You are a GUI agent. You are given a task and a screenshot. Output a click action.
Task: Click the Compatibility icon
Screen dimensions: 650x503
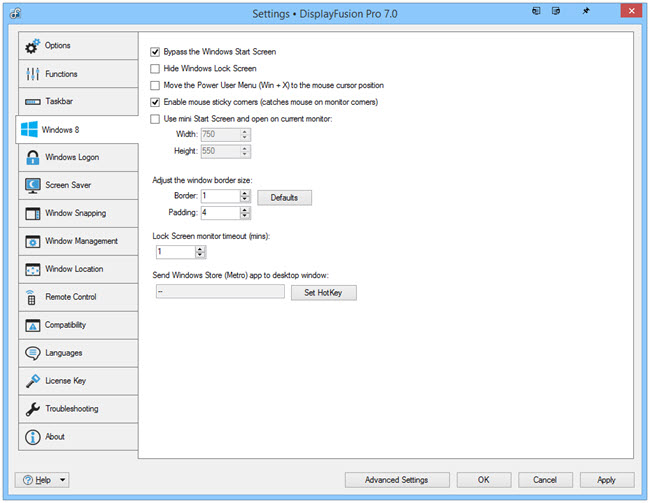point(33,325)
